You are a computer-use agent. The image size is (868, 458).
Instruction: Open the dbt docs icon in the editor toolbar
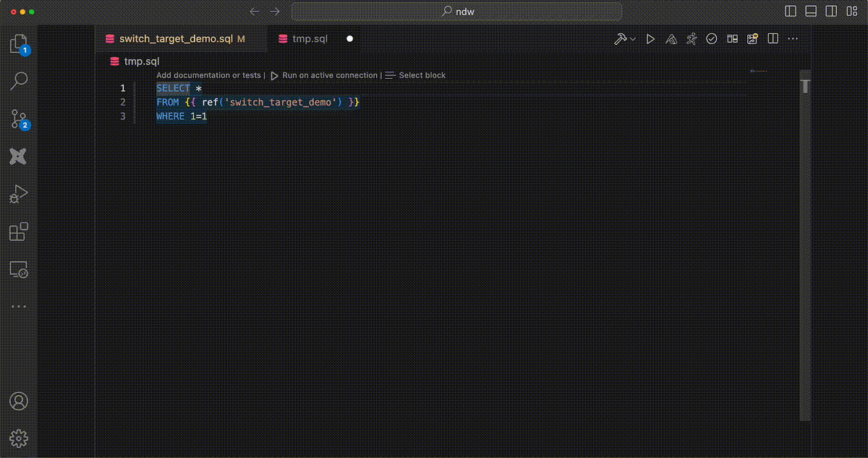tap(671, 38)
